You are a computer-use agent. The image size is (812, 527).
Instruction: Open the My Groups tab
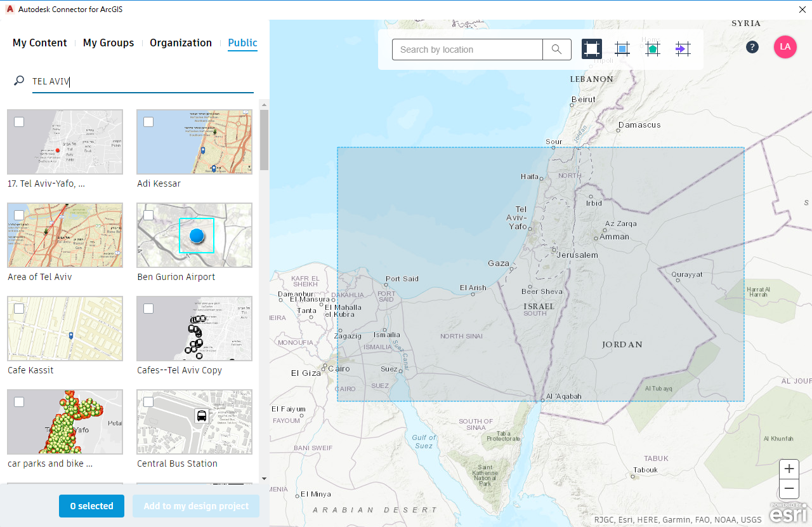pos(108,43)
